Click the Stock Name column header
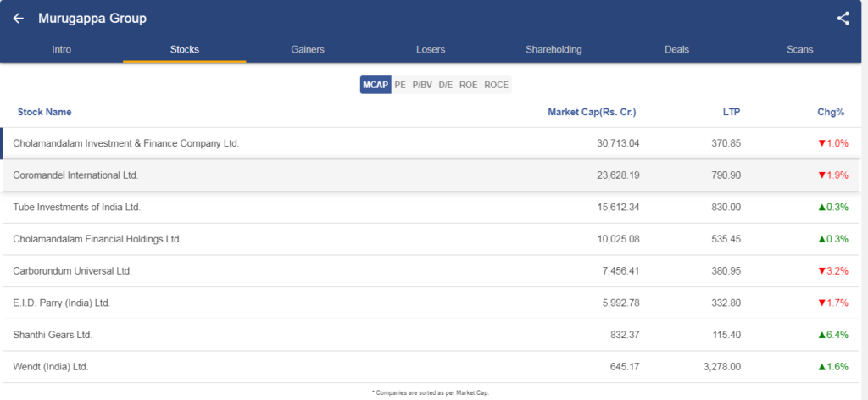 coord(44,112)
